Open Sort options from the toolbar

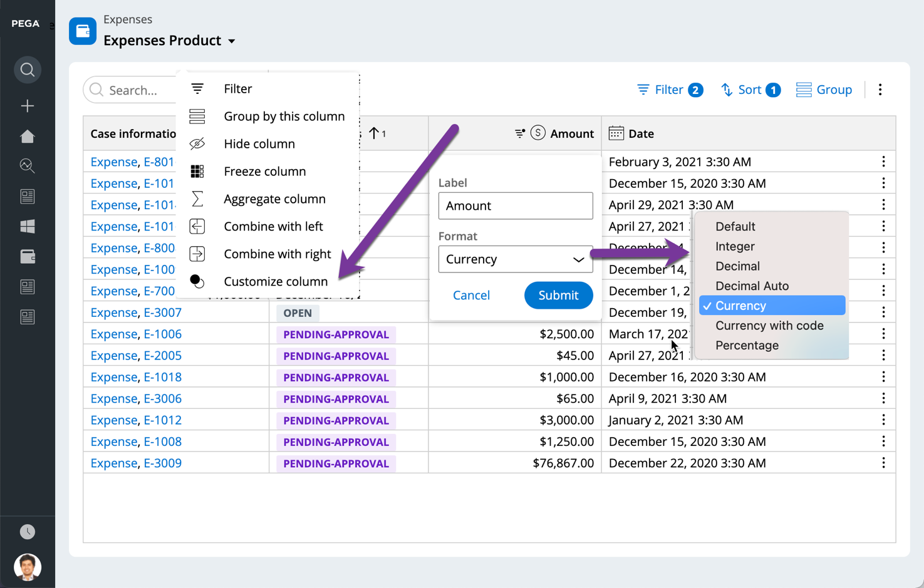750,90
